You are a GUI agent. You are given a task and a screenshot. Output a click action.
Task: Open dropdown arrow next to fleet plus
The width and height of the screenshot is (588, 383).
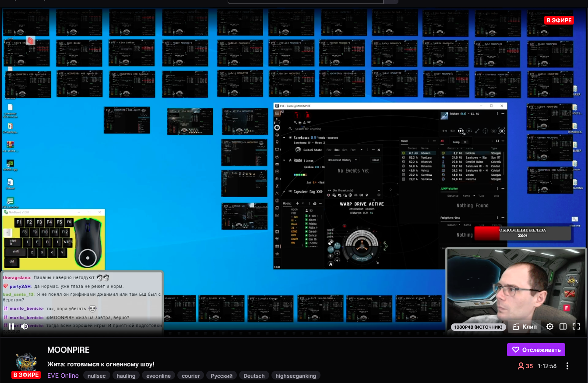(303, 203)
